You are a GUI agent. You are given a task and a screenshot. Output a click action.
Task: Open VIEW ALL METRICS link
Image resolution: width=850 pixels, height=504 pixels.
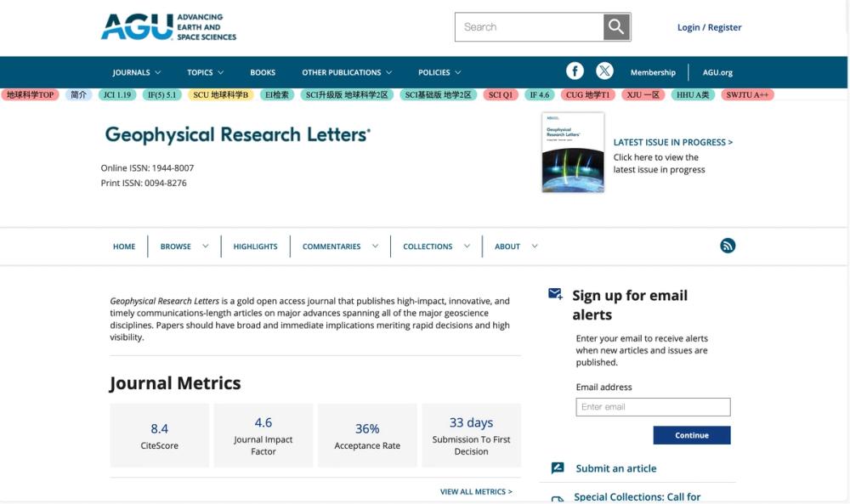coord(476,491)
